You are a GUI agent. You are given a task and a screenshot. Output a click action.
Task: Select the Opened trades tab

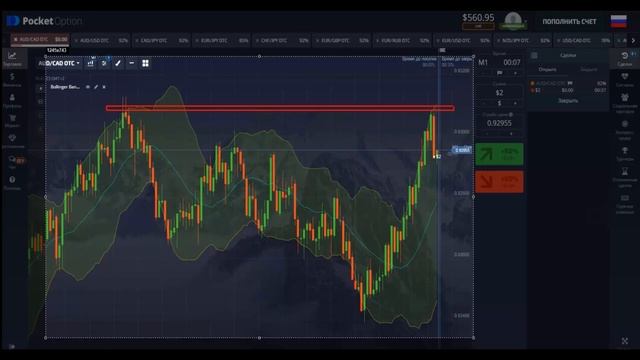coord(547,69)
